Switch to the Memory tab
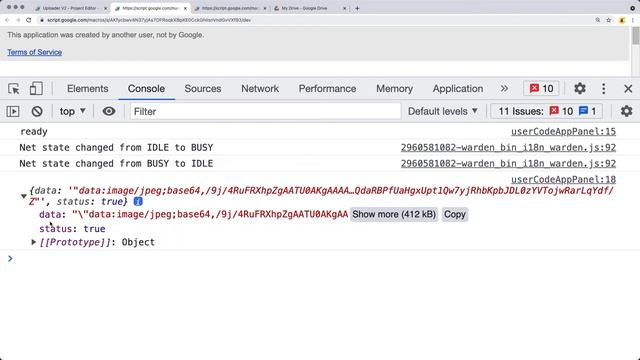The height and width of the screenshot is (360, 640). click(x=394, y=89)
